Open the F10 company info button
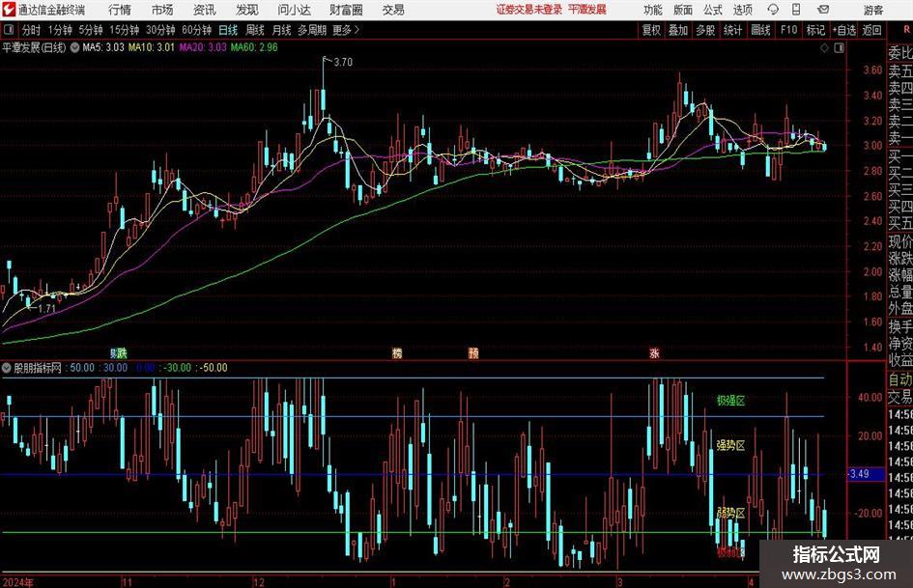Image resolution: width=913 pixels, height=588 pixels. click(x=789, y=30)
